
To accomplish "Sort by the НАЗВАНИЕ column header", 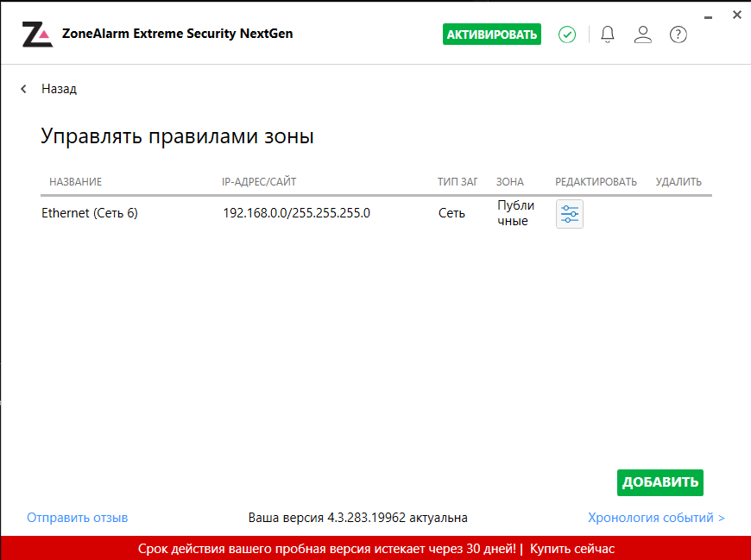I will tap(76, 182).
